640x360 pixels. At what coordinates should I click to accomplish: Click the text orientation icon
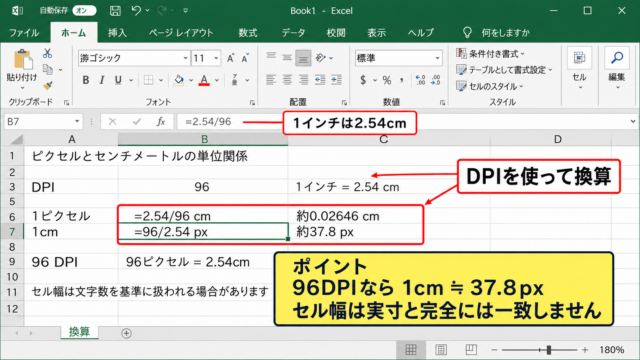pyautogui.click(x=321, y=58)
